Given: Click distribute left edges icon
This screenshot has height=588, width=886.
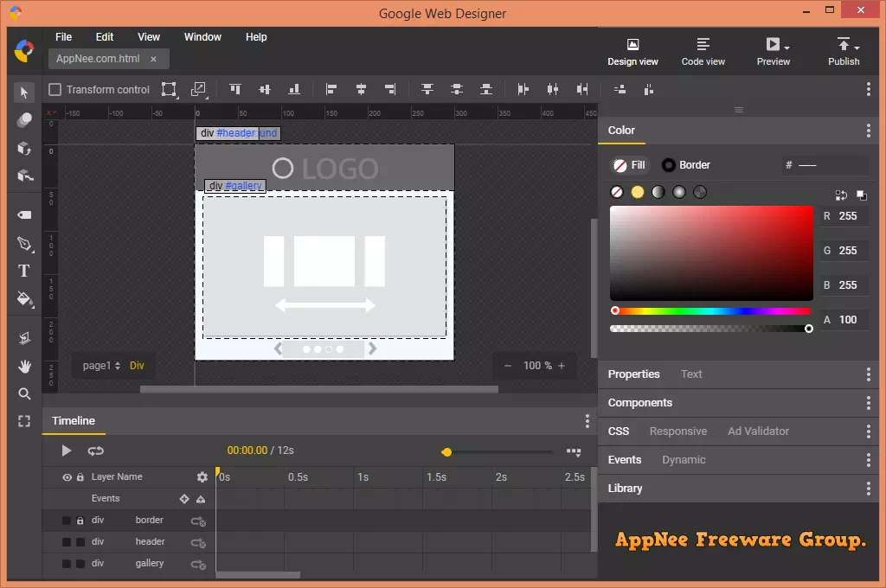Looking at the screenshot, I should pos(523,89).
